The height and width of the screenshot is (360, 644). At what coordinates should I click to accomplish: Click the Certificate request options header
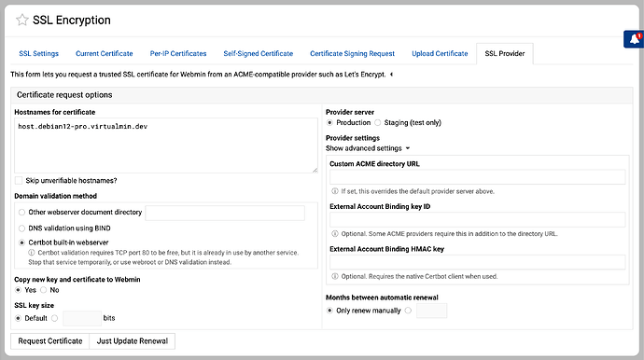[x=322, y=95]
